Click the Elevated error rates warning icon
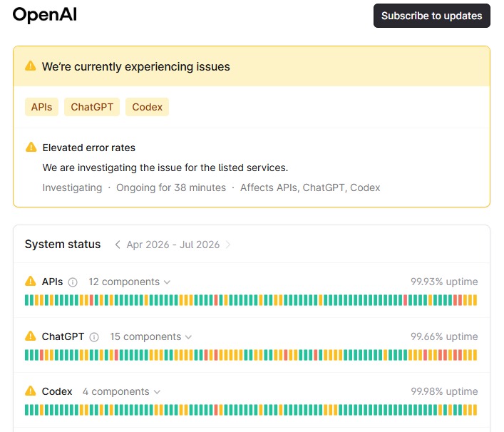 (x=31, y=148)
